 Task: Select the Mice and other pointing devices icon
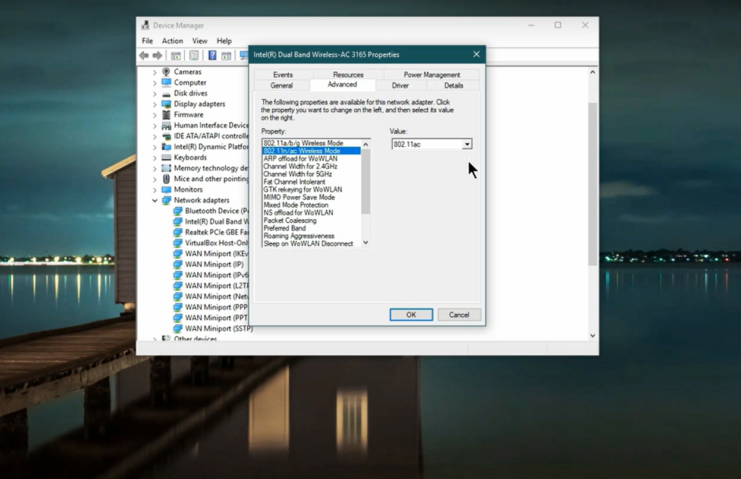coord(166,179)
